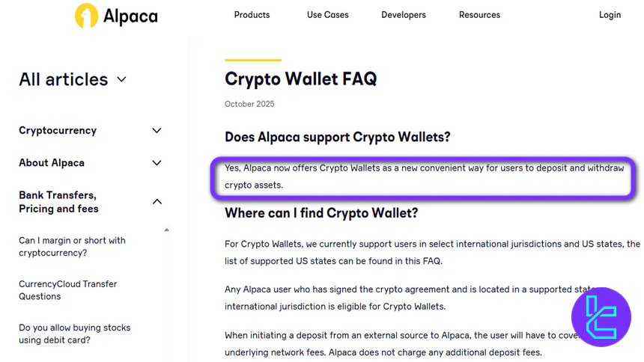Screen dimensions: 644x362
Task: Click the Login link
Action: pos(610,15)
